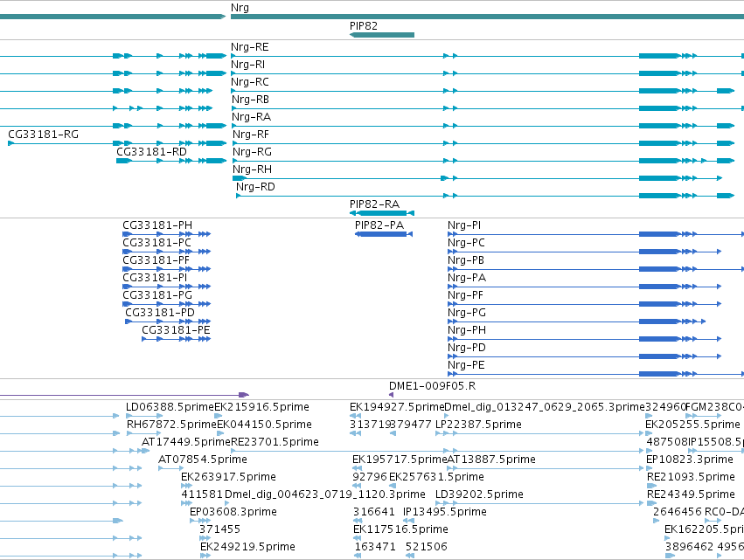Select the Nrg-RG transcript label
744x560 pixels.
tap(252, 152)
